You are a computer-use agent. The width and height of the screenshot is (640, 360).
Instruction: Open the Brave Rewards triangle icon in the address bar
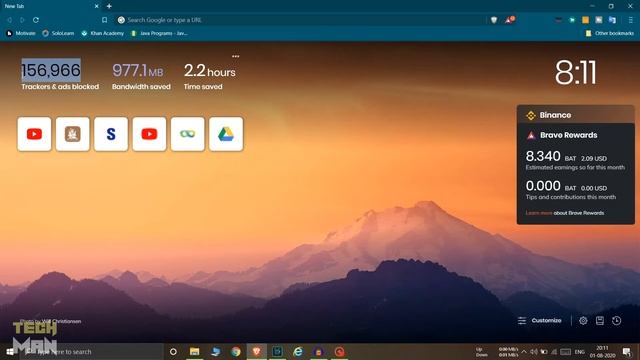[509, 20]
